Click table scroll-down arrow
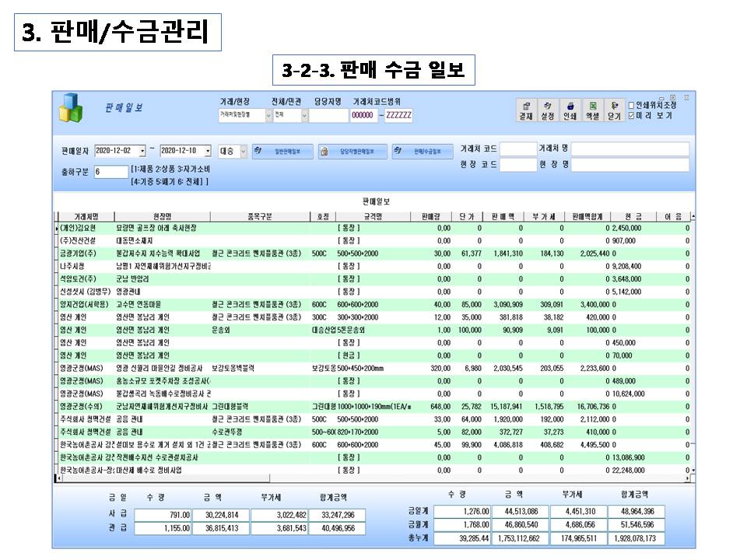The width and height of the screenshot is (747, 560). [x=693, y=471]
